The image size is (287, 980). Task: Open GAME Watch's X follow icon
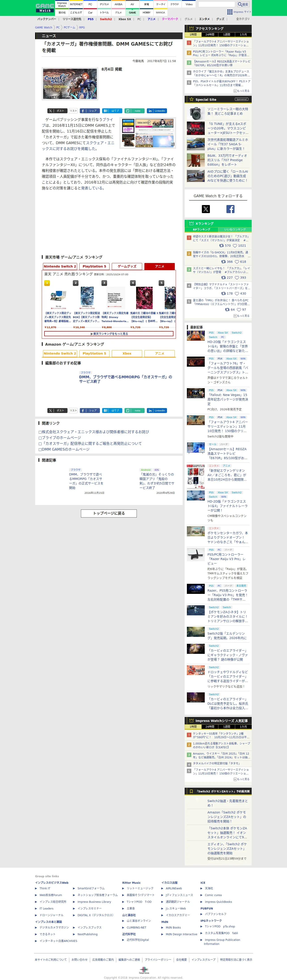(x=206, y=209)
